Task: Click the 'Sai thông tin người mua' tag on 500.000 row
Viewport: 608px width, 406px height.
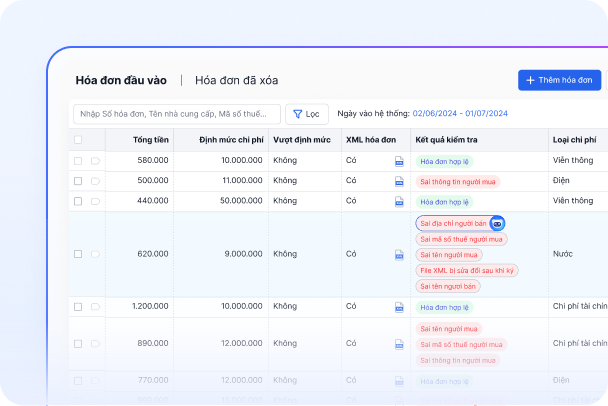Action: pos(459,182)
